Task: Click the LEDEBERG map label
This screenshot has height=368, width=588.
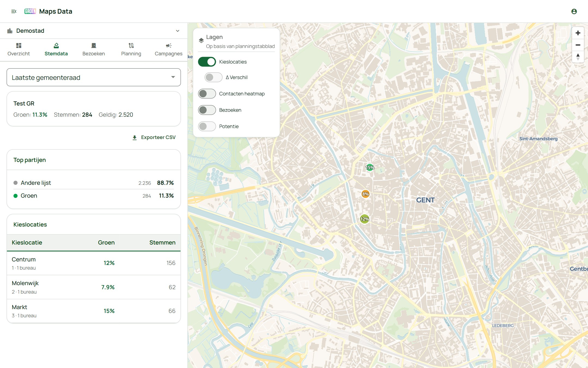Action: (503, 325)
